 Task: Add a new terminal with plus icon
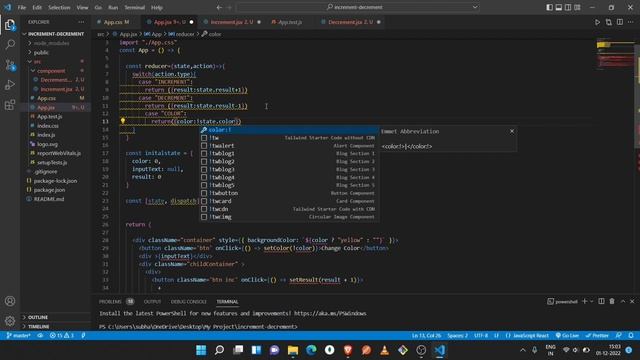coord(584,301)
